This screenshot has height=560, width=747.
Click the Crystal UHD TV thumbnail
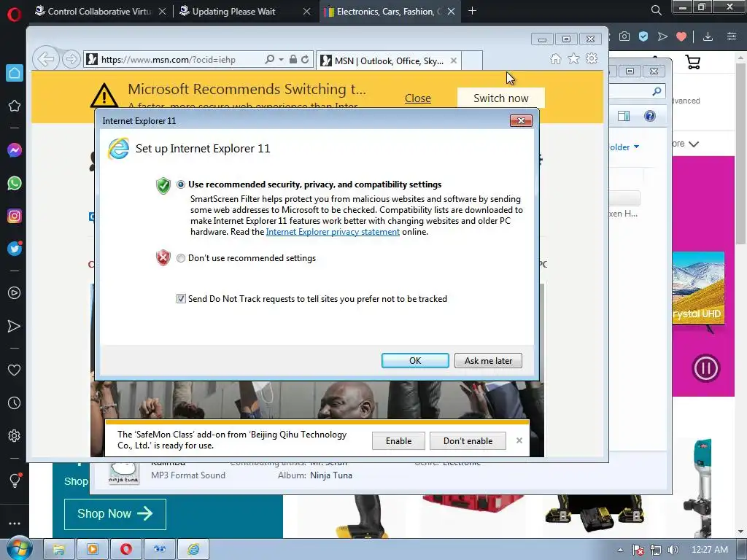click(698, 287)
